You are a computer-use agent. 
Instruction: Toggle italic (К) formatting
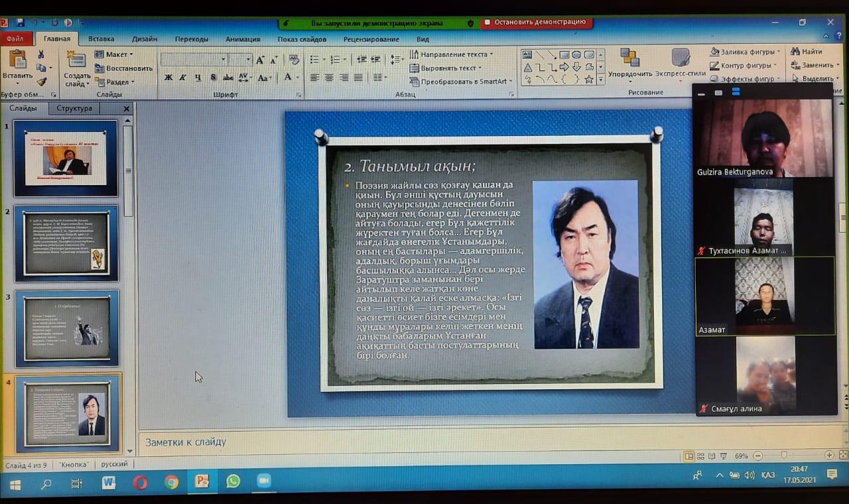(x=183, y=78)
